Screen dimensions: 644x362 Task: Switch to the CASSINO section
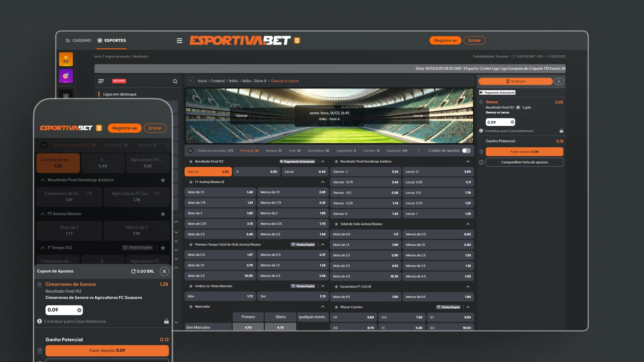point(78,41)
